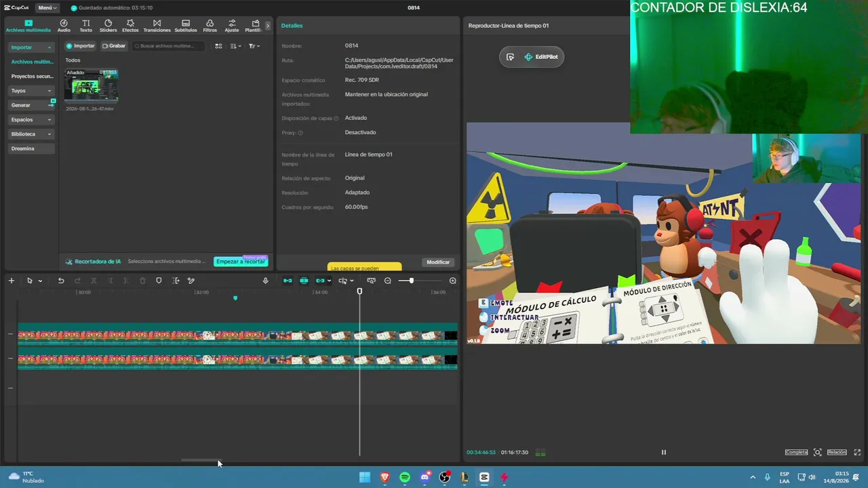This screenshot has height=488, width=868.
Task: Select the imported mkv video thumbnail
Action: coord(91,85)
